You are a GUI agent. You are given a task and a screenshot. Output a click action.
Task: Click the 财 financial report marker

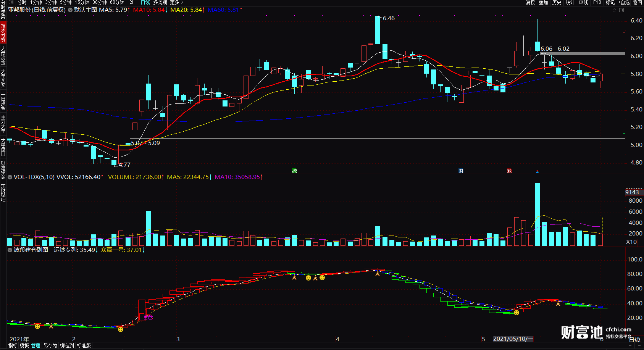click(x=461, y=171)
